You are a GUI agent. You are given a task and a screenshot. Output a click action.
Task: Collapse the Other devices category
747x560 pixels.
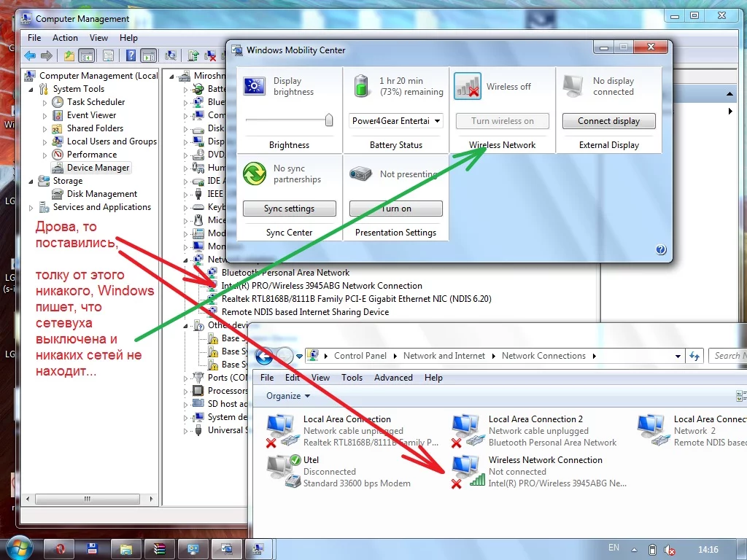coord(185,326)
